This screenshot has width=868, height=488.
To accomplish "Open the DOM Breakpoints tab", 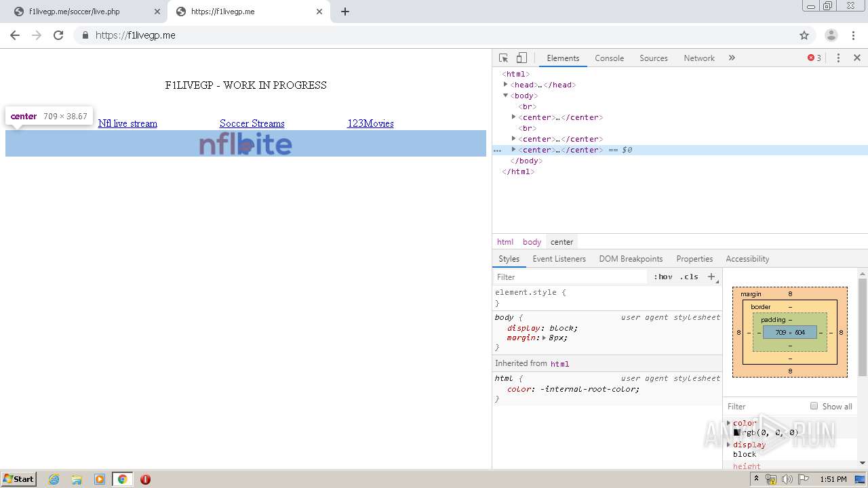I will (x=631, y=259).
